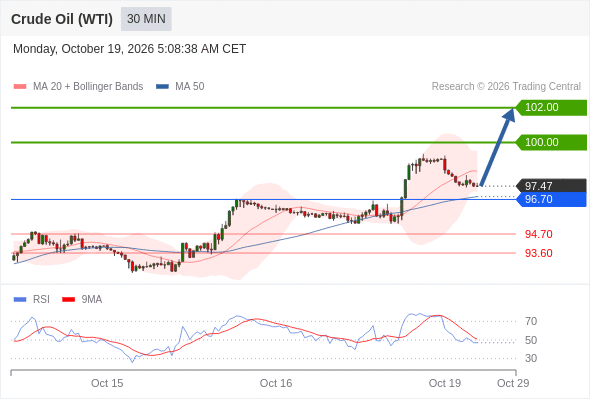Click the 9MA legend label

tap(92, 300)
